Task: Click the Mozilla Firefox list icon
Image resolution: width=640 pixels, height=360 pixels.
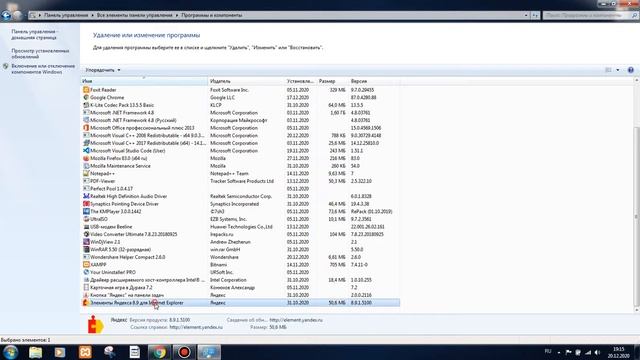Action: (86, 158)
